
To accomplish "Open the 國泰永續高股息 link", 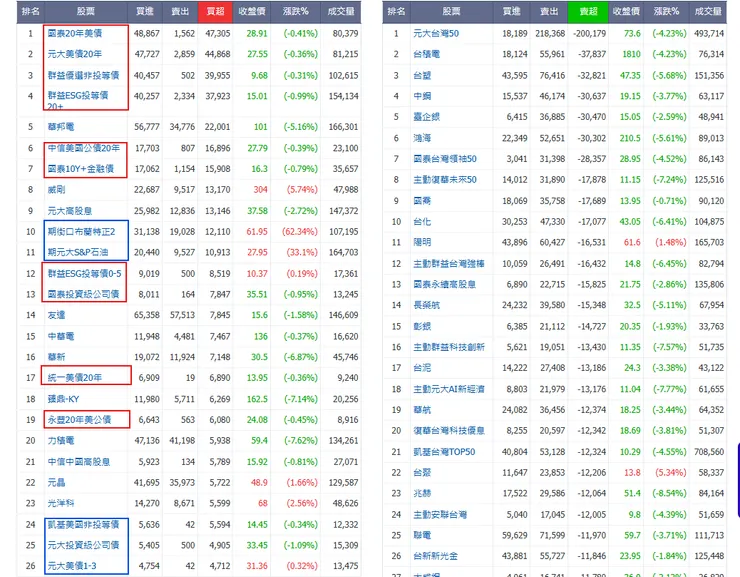I will [x=445, y=284].
